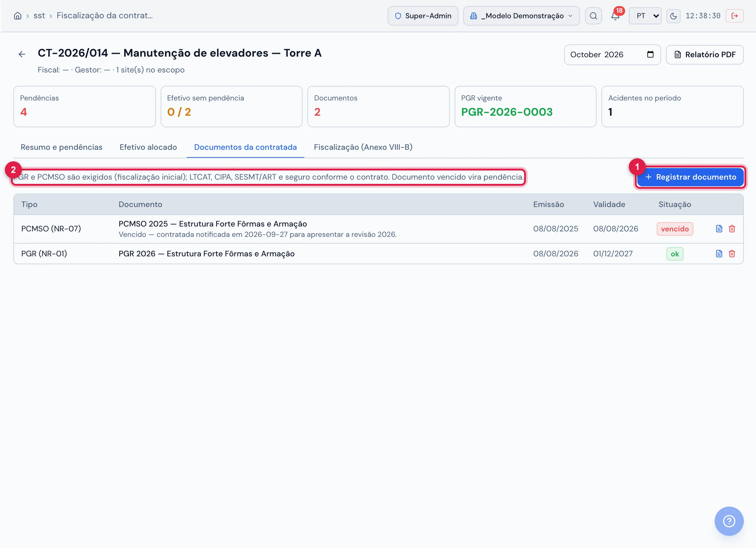Open the notifications bell
This screenshot has width=756, height=548.
tap(615, 16)
